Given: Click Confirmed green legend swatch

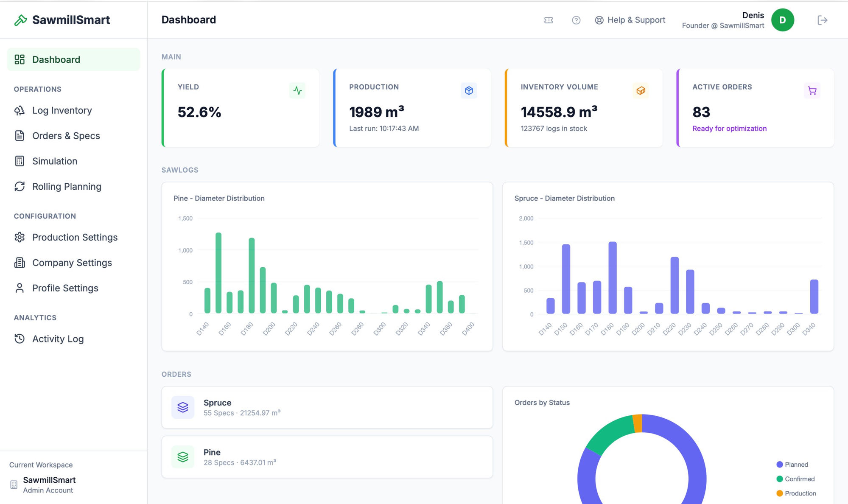Looking at the screenshot, I should [779, 479].
